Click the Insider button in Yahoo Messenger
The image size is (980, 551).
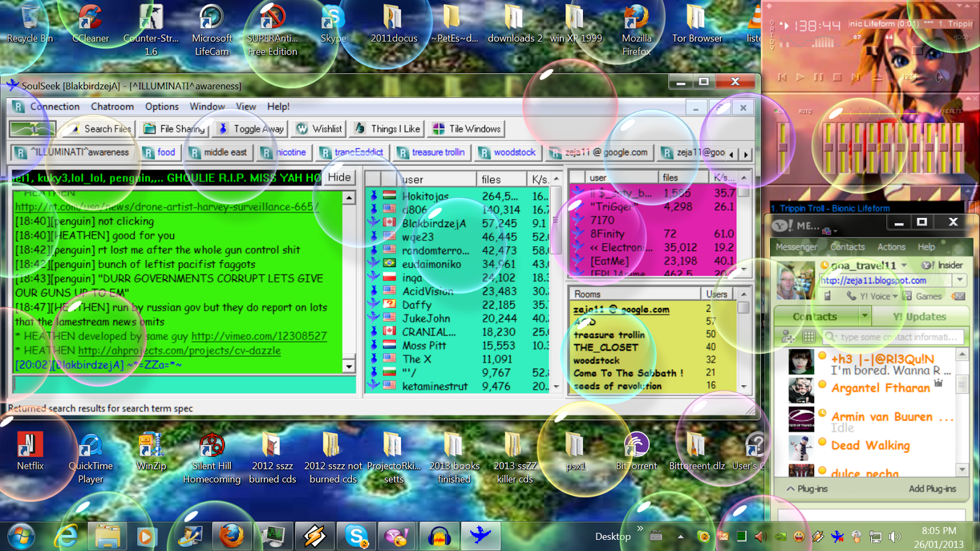point(943,265)
